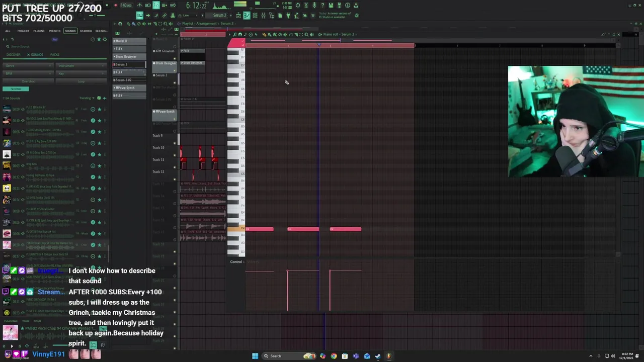Open the Trending sort dropdown
The width and height of the screenshot is (644, 362).
pyautogui.click(x=87, y=98)
